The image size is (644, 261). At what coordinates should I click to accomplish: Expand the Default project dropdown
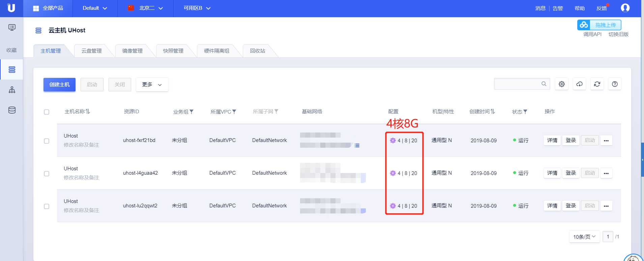[95, 8]
